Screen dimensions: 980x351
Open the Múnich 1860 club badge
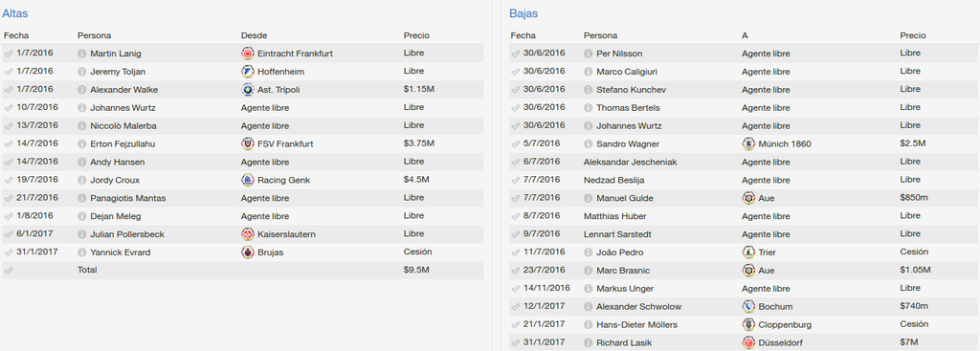[x=748, y=144]
